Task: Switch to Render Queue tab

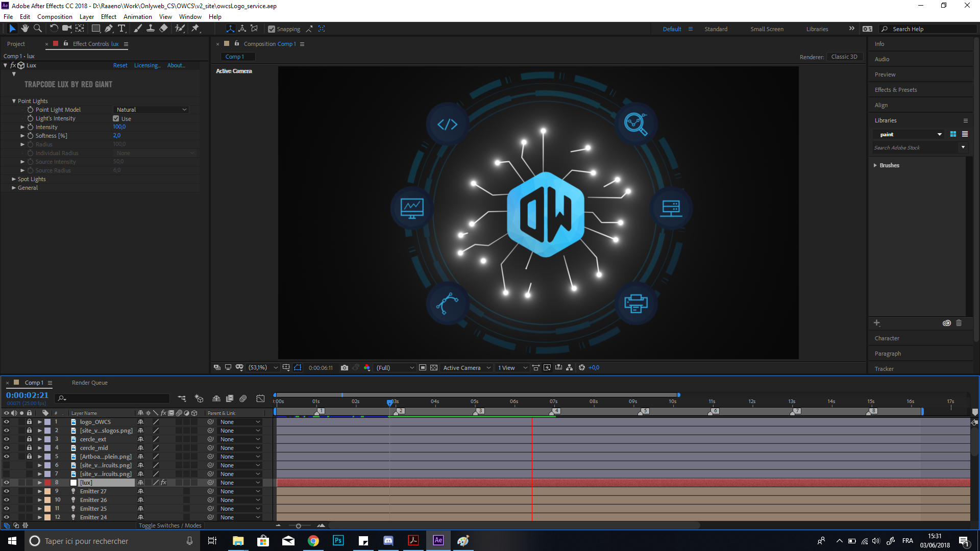Action: [x=89, y=383]
